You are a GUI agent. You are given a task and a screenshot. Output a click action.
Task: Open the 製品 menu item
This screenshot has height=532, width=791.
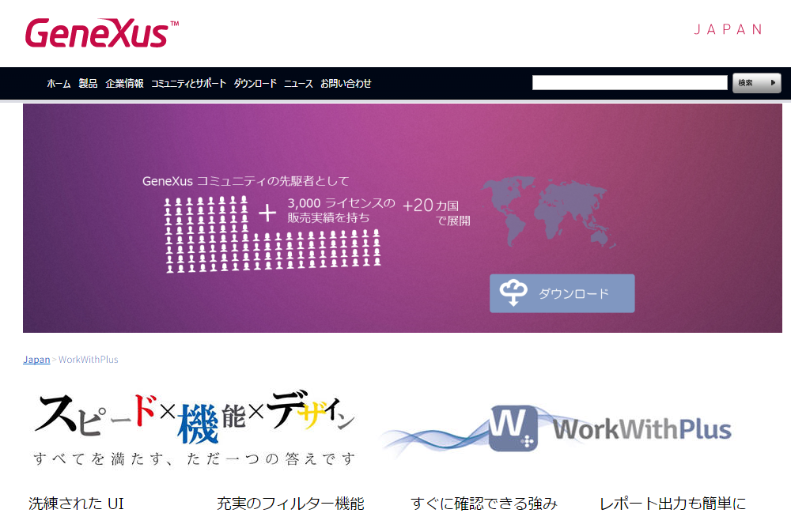point(88,84)
